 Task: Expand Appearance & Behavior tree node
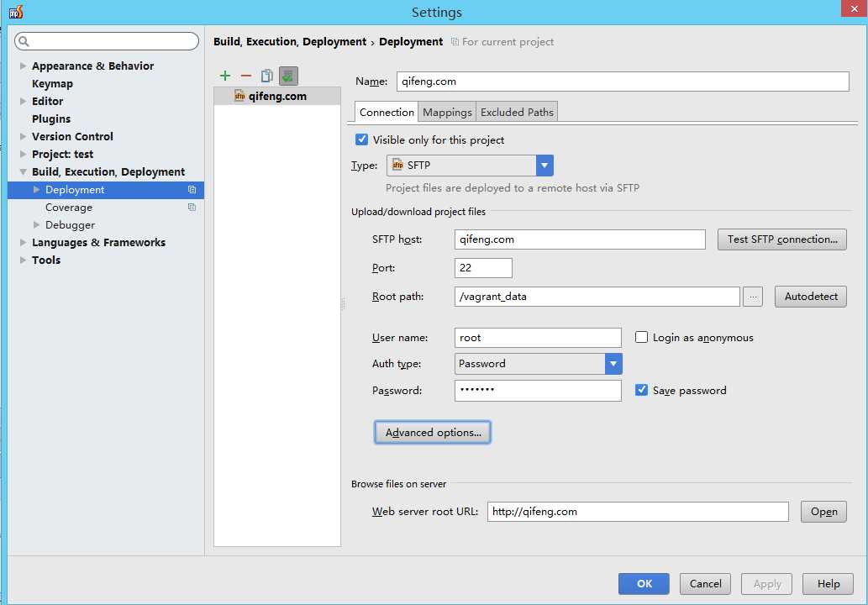point(23,66)
